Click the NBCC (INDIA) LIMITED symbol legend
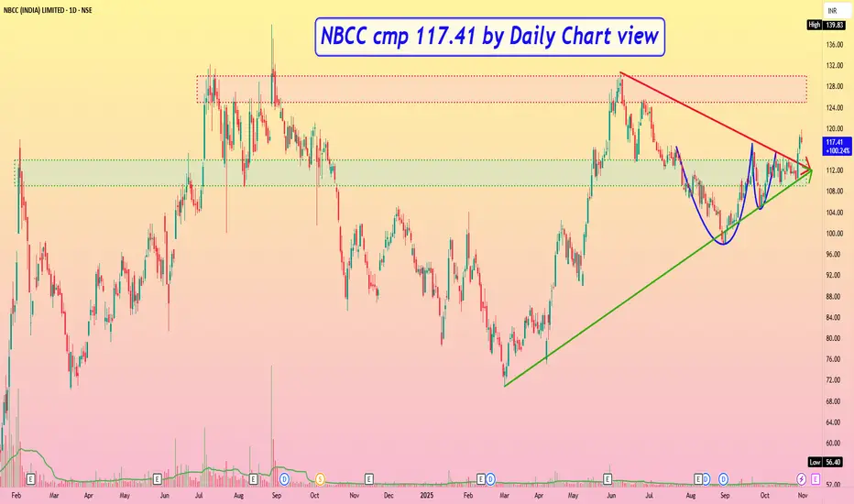Image resolution: width=854 pixels, height=504 pixels. coord(48,10)
